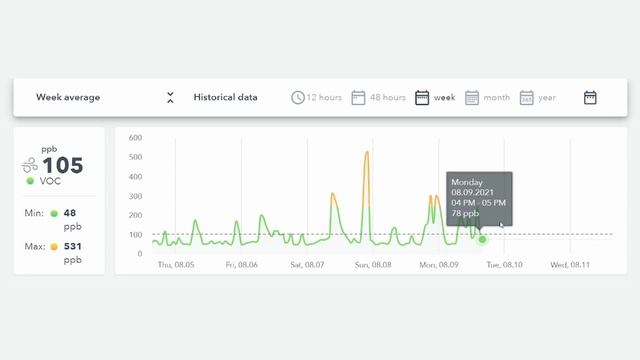Viewport: 640px width, 360px height.
Task: Click the Sat, 08.07 axis label
Action: [x=307, y=265]
